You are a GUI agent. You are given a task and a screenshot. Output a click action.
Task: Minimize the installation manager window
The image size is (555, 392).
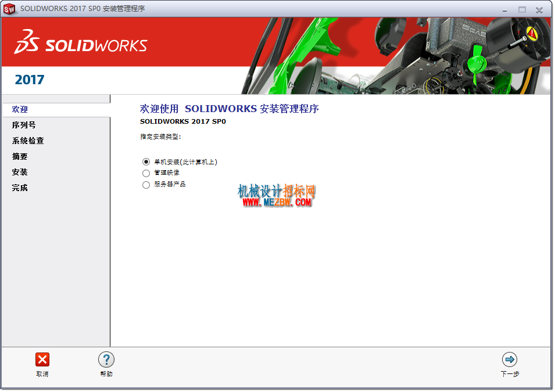point(505,10)
